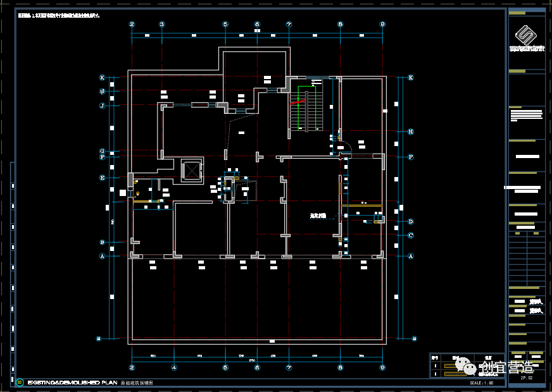This screenshot has width=552, height=392.
Task: Select the elevator shaft symbol with the X
Action: click(x=192, y=171)
